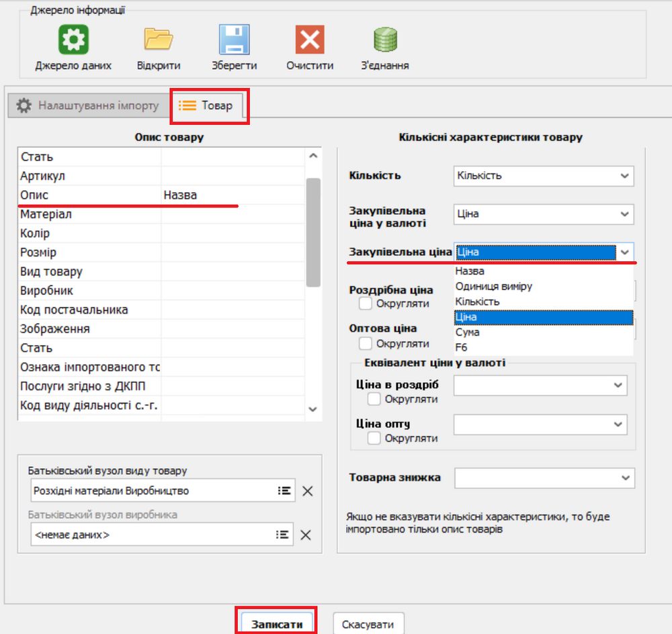Screen dimensions: 672x634
Task: Open file with the folder icon
Action: click(x=159, y=40)
